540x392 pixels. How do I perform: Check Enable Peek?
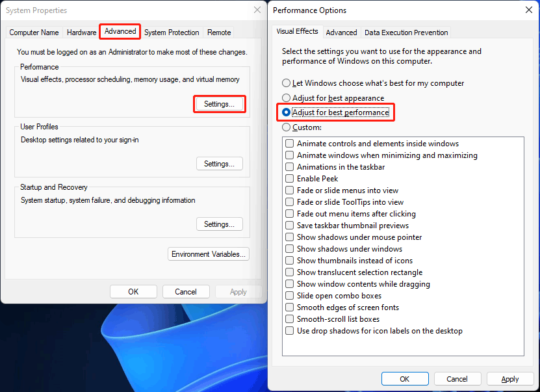point(289,179)
